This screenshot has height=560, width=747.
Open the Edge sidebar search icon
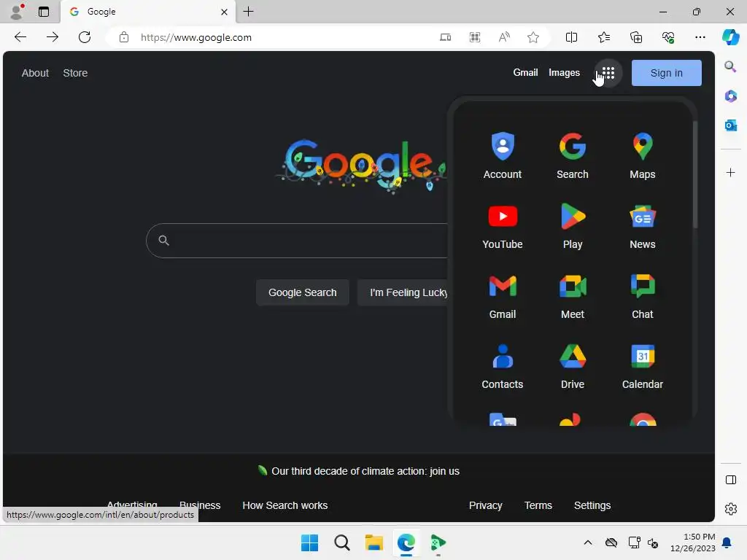coord(730,66)
